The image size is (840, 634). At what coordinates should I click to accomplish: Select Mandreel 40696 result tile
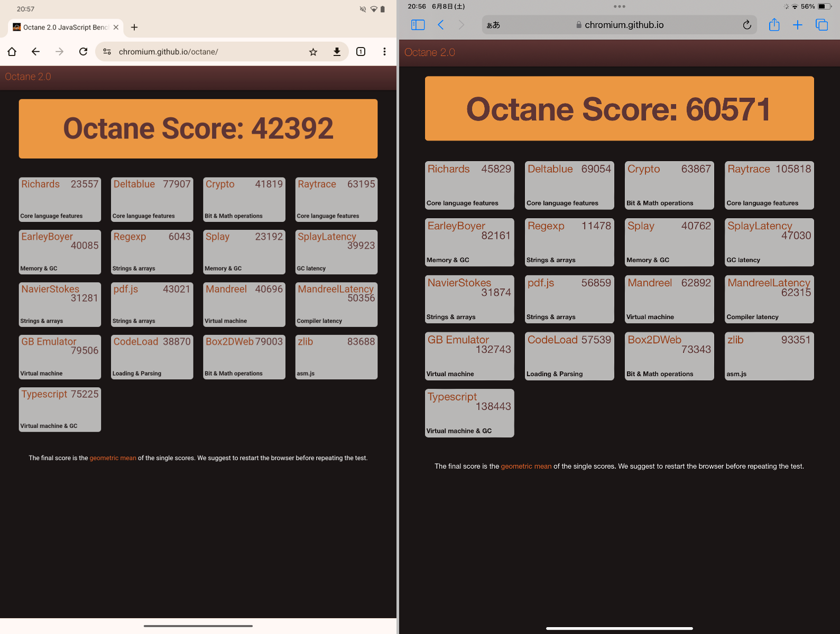244,304
